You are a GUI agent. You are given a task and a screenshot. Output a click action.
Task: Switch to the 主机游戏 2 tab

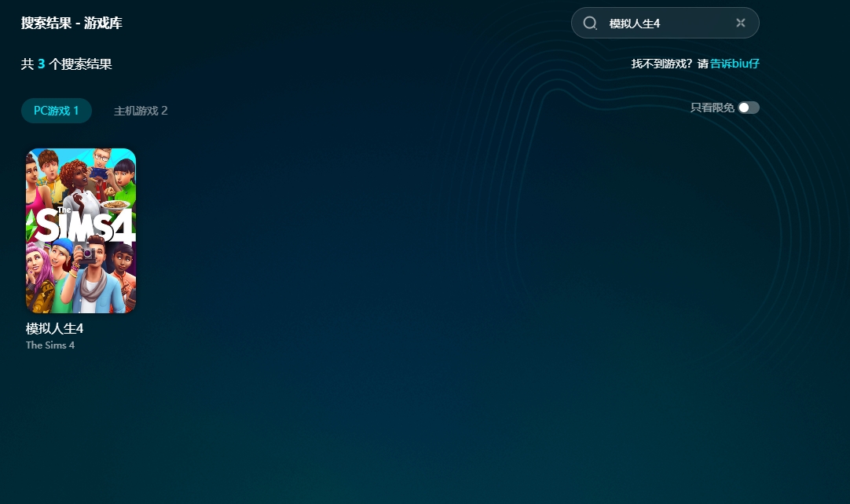click(141, 111)
